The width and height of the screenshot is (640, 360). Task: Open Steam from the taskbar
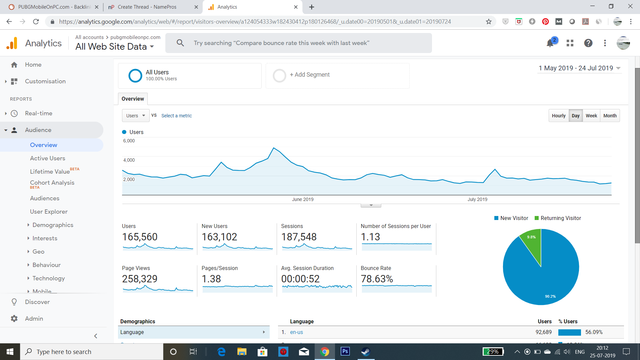(366, 351)
